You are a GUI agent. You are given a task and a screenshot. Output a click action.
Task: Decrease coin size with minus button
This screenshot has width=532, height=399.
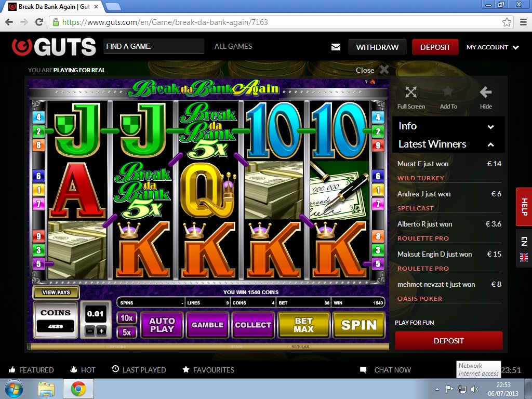89,331
